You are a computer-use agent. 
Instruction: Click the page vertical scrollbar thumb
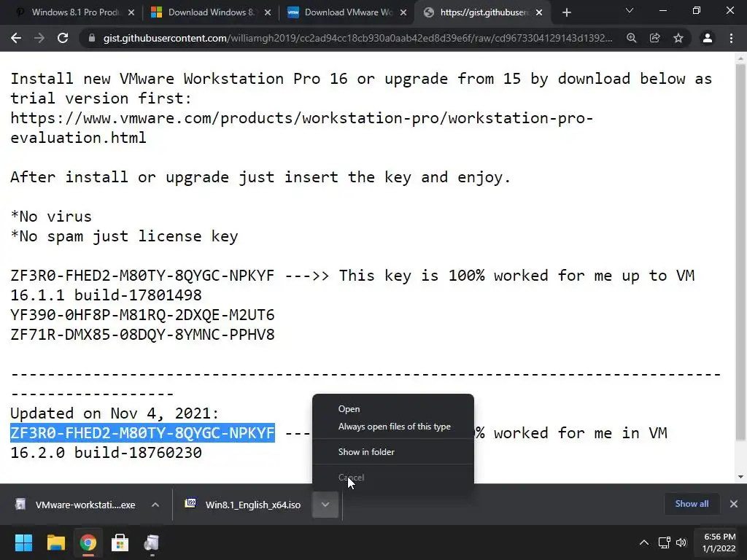740,252
